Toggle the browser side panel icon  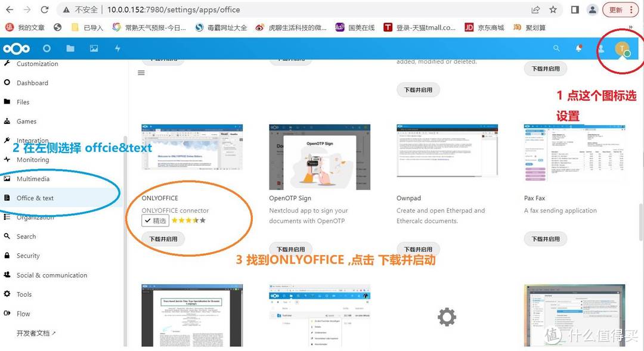tap(575, 10)
